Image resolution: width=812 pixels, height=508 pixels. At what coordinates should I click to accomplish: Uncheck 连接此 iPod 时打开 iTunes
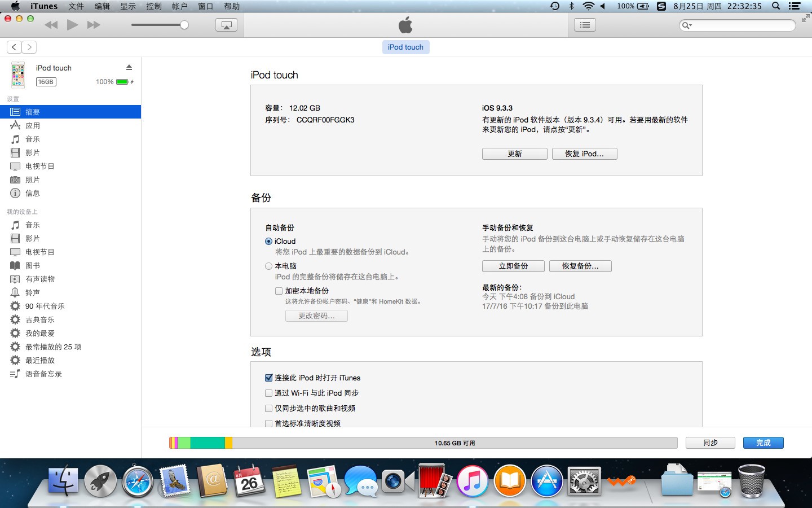click(x=268, y=378)
